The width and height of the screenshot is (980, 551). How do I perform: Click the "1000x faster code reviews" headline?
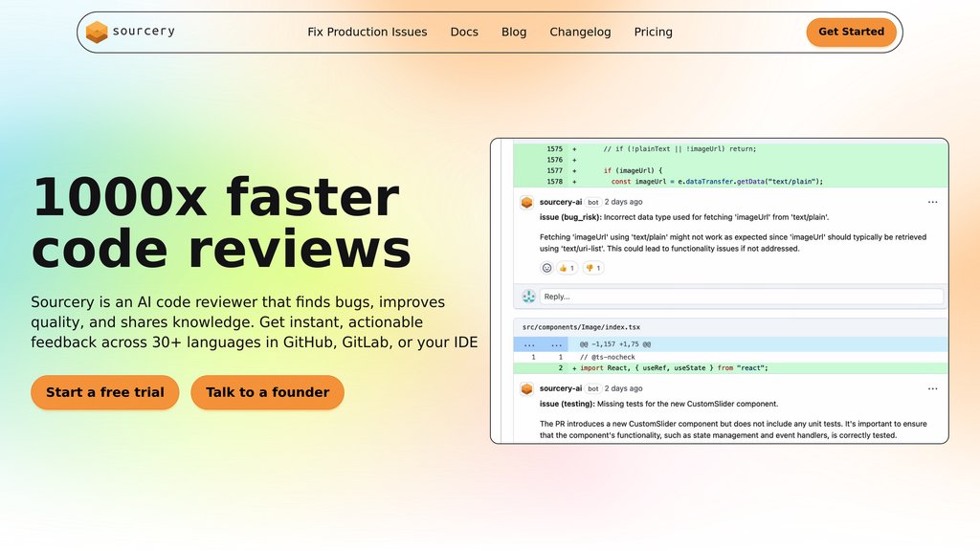click(221, 223)
